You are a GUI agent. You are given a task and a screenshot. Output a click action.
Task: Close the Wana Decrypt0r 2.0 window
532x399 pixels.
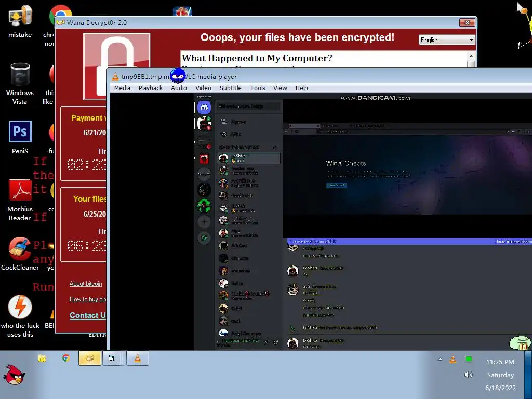[x=467, y=23]
